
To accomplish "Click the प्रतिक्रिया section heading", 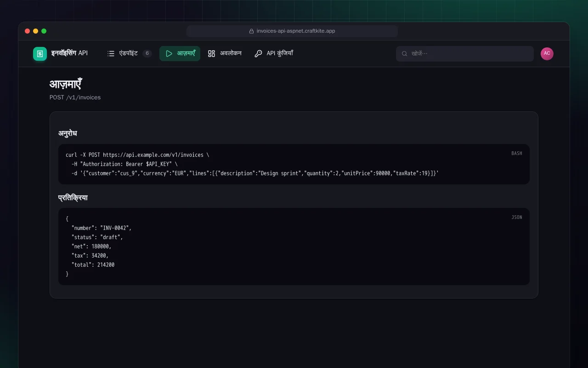I will coord(73,198).
